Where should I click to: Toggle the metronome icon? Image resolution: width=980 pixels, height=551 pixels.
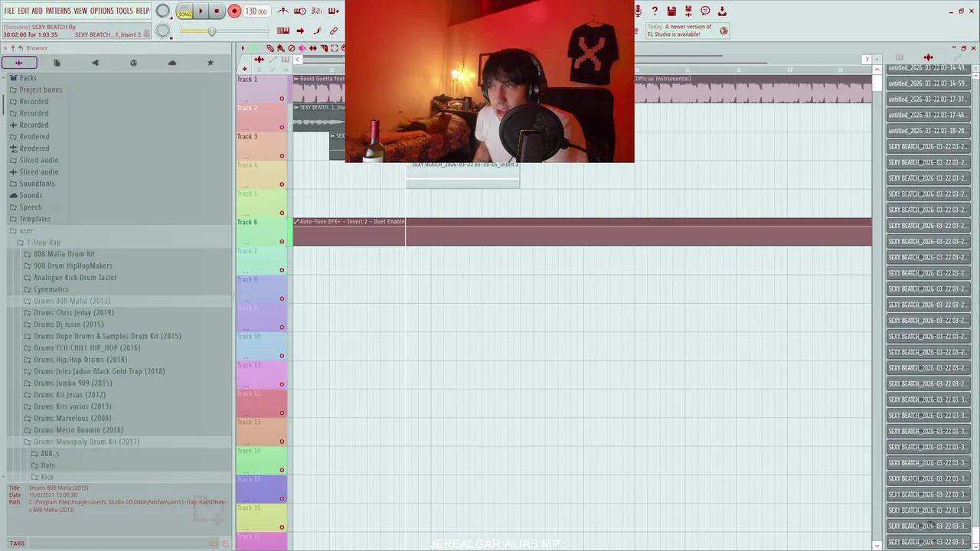pyautogui.click(x=283, y=11)
